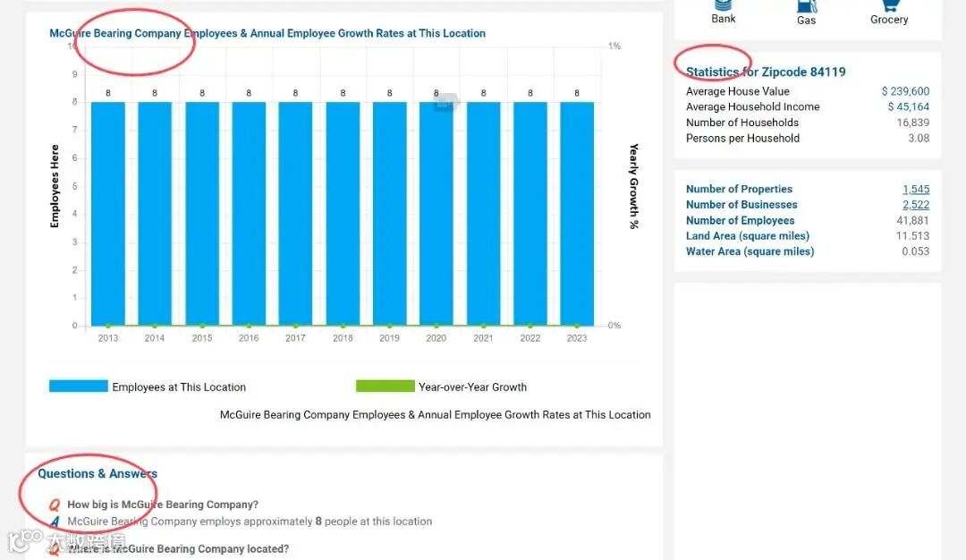Image resolution: width=966 pixels, height=560 pixels.
Task: Click the 2017 employee bar
Action: coord(295,214)
